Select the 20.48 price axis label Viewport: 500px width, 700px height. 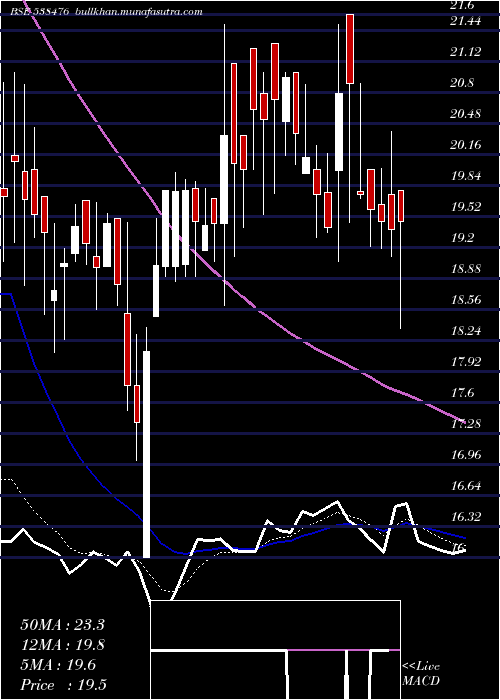[x=466, y=114]
